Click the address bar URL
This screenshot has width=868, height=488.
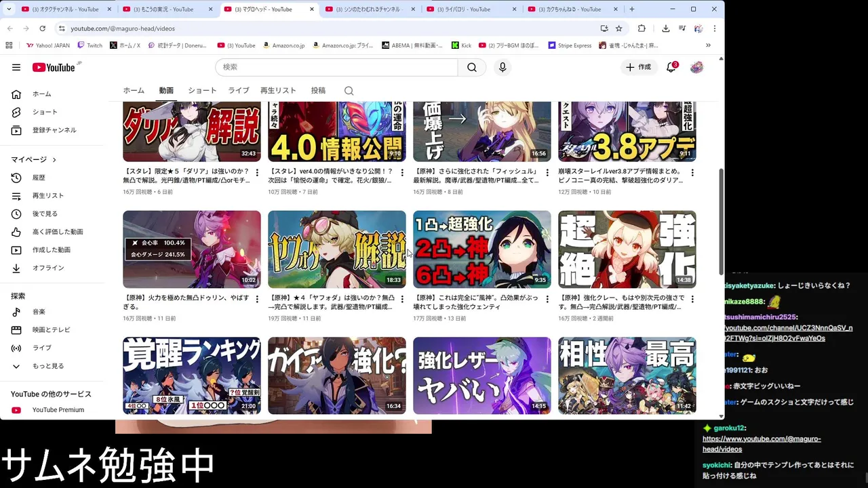[123, 28]
